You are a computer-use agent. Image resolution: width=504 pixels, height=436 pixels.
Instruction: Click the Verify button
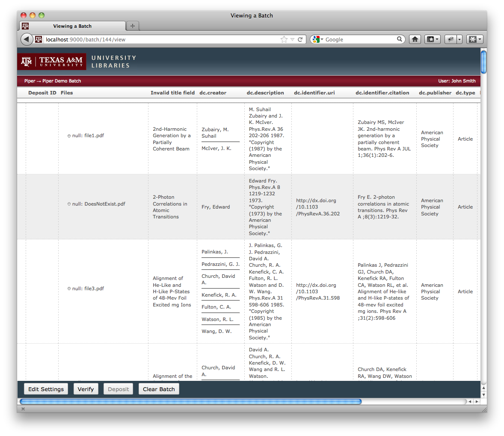click(86, 389)
